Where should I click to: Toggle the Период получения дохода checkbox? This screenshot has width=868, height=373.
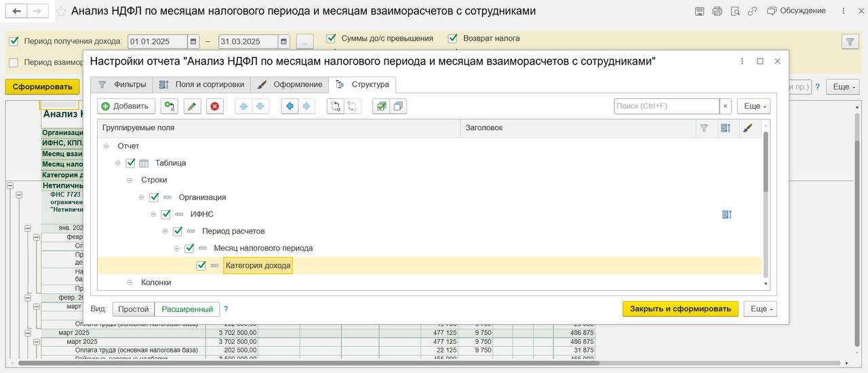click(x=14, y=41)
